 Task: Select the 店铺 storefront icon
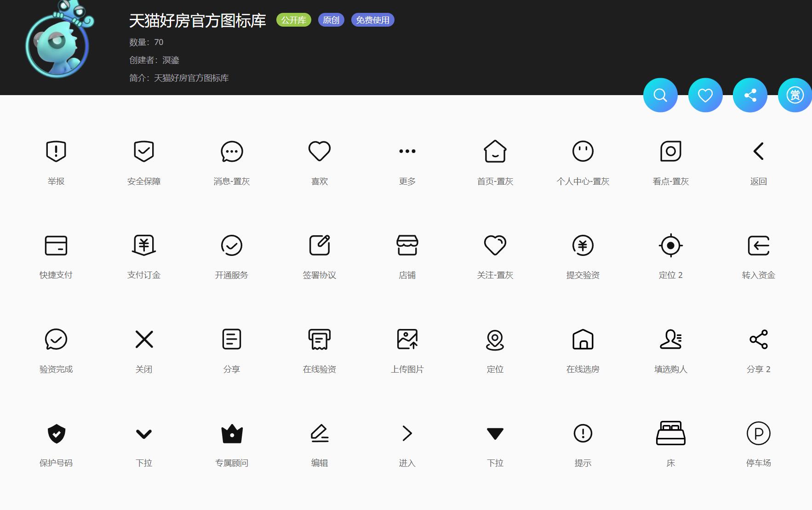point(407,245)
